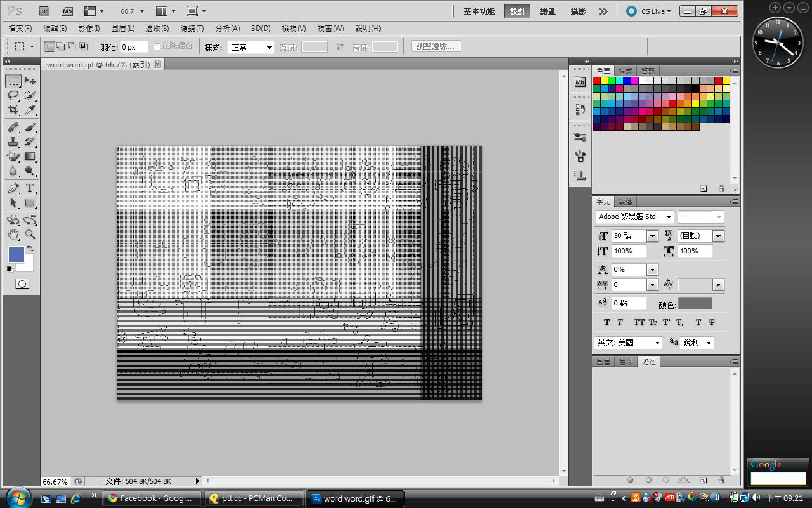Enable Intersect with Selection mode
The height and width of the screenshot is (508, 812).
point(83,46)
